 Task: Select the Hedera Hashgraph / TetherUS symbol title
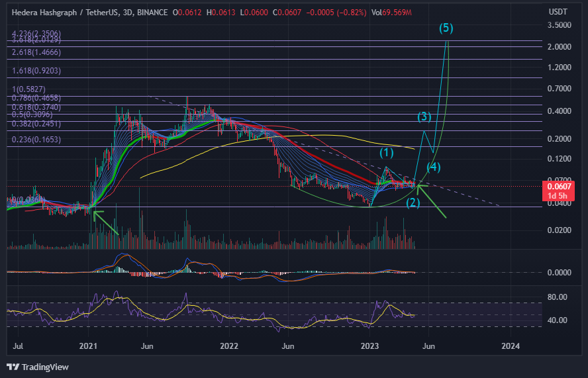click(x=63, y=13)
